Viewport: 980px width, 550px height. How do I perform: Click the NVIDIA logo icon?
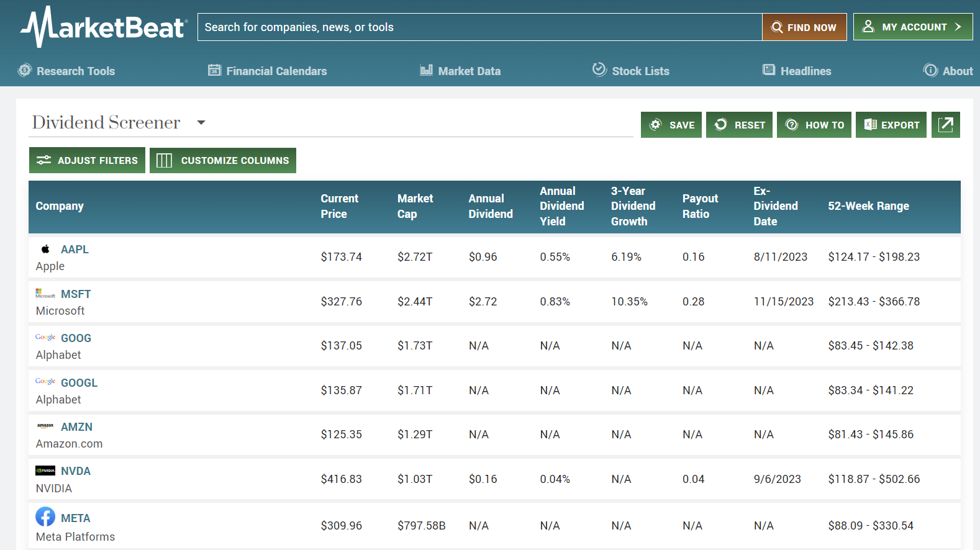(x=45, y=471)
